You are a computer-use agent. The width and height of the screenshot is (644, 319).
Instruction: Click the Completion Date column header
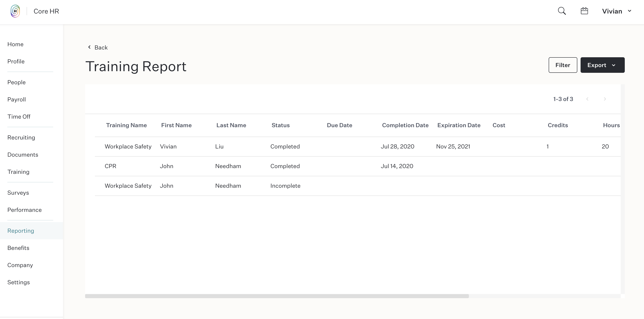click(x=405, y=125)
